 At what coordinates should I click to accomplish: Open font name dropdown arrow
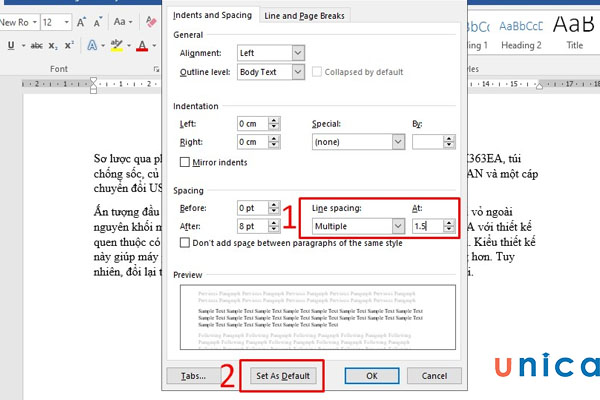click(x=34, y=22)
